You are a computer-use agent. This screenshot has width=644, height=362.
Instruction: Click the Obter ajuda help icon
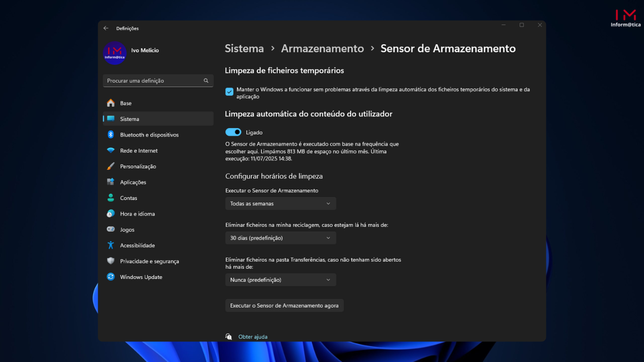pyautogui.click(x=229, y=337)
